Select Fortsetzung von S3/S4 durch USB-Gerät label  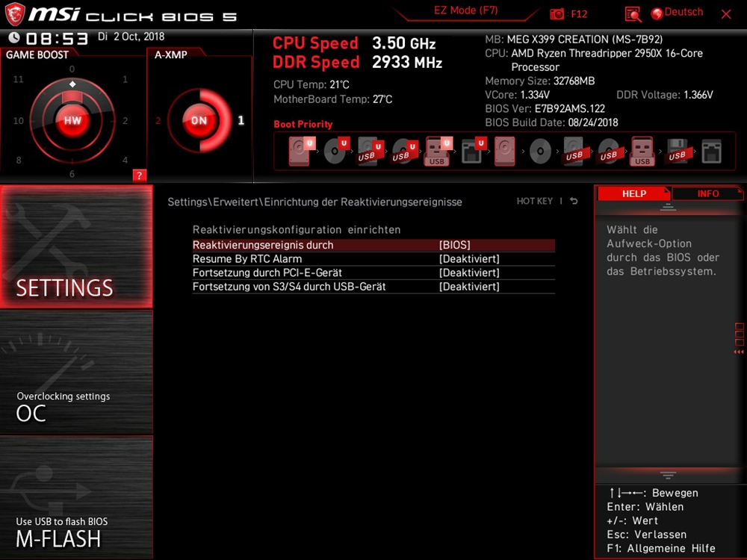tap(289, 286)
